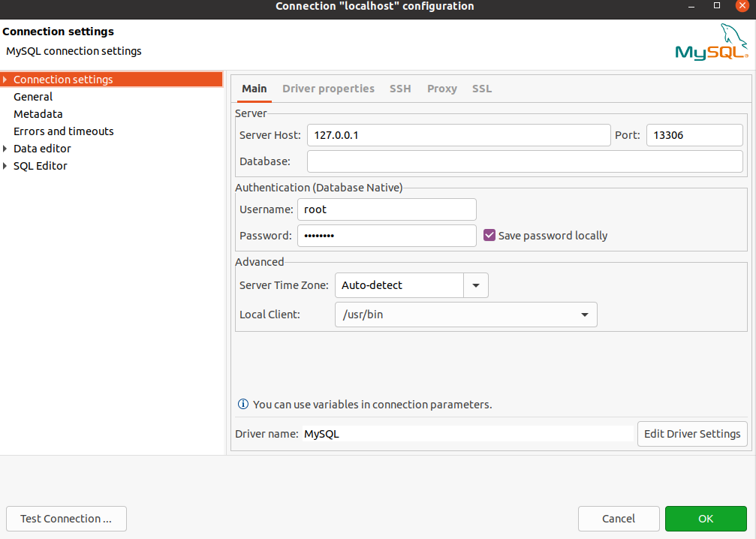The image size is (756, 539).
Task: Cancel the connection configuration
Action: [619, 519]
